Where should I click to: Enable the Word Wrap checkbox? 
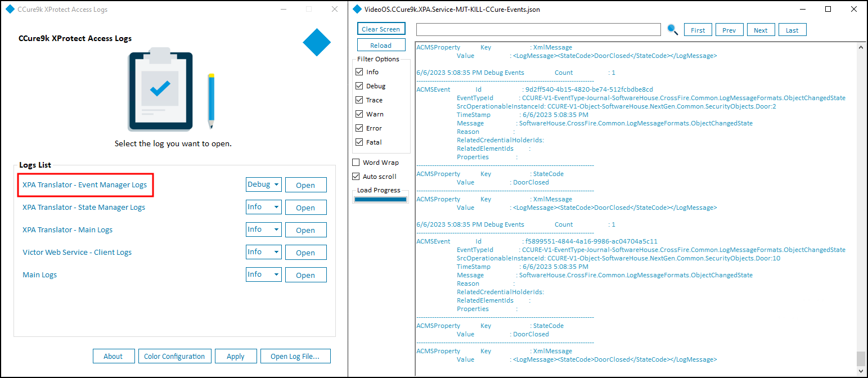(x=356, y=163)
